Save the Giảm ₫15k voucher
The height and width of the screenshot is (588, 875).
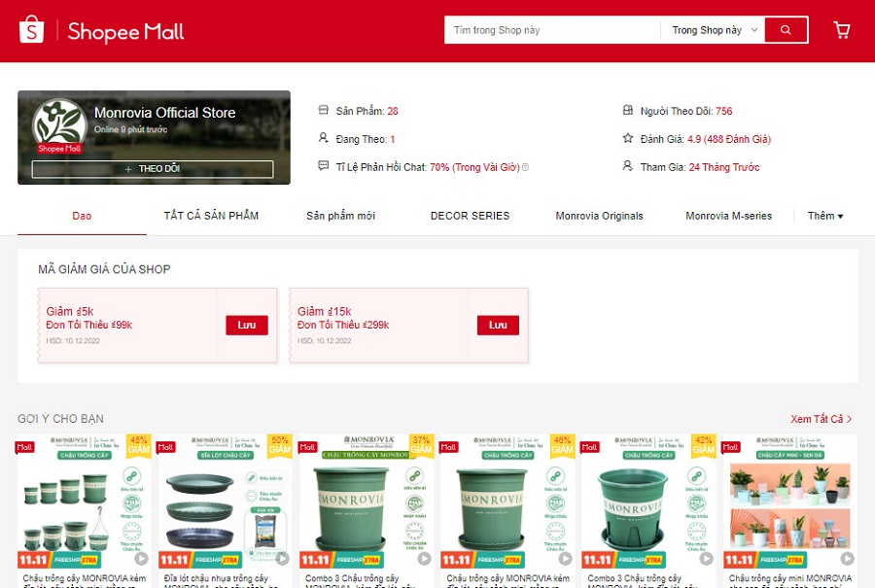498,325
